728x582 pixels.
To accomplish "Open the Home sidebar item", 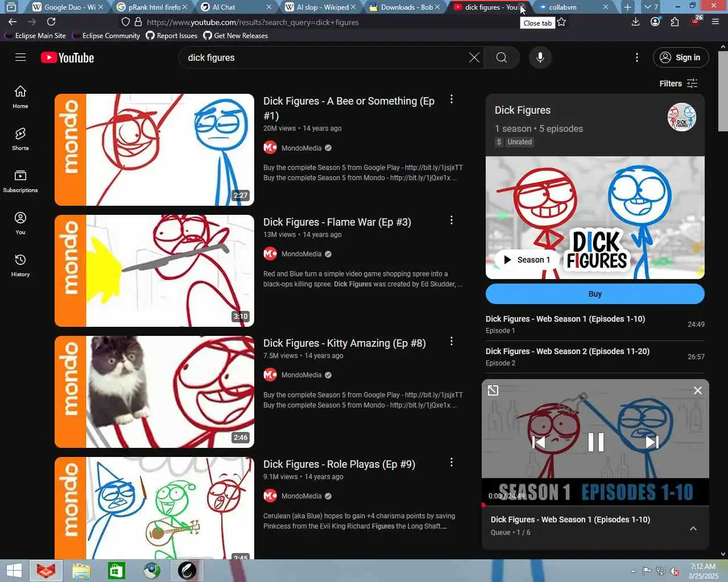I will pos(20,97).
